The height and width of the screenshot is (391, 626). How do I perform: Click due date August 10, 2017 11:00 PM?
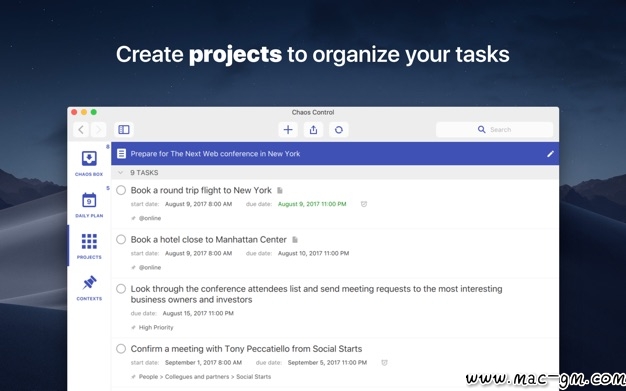pos(313,253)
